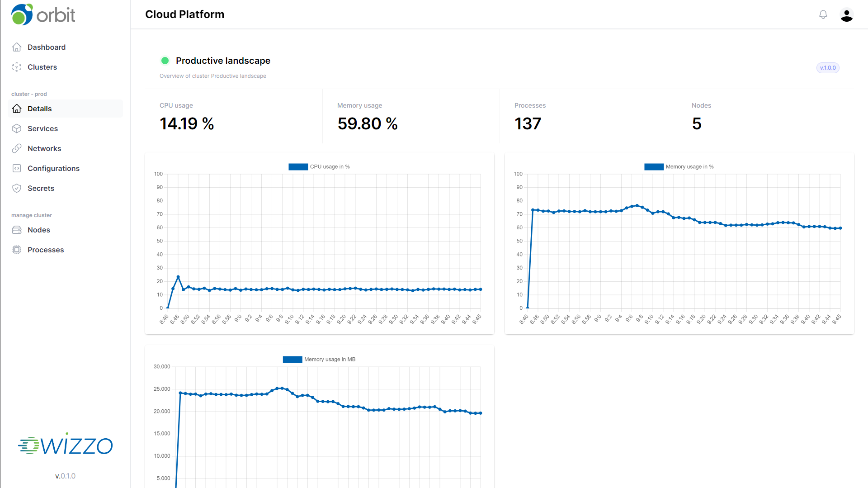Click the green cluster status indicator
The height and width of the screenshot is (488, 868).
point(165,61)
